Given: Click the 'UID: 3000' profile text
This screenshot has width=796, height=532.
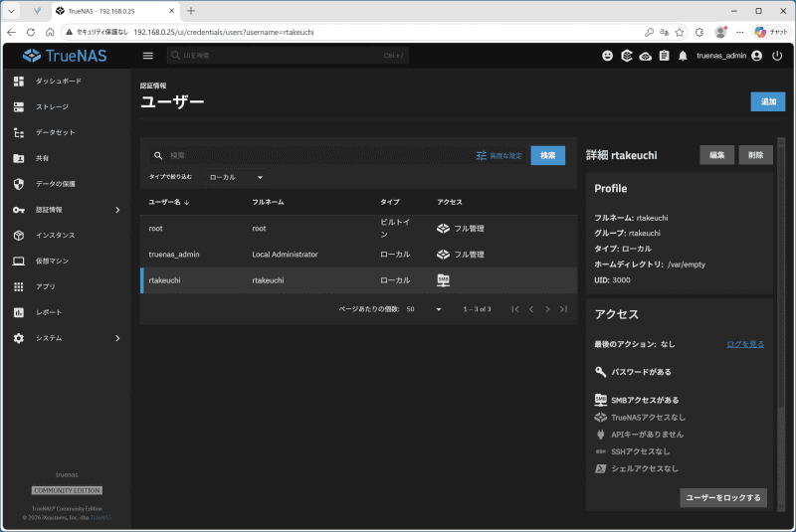Looking at the screenshot, I should coord(612,280).
